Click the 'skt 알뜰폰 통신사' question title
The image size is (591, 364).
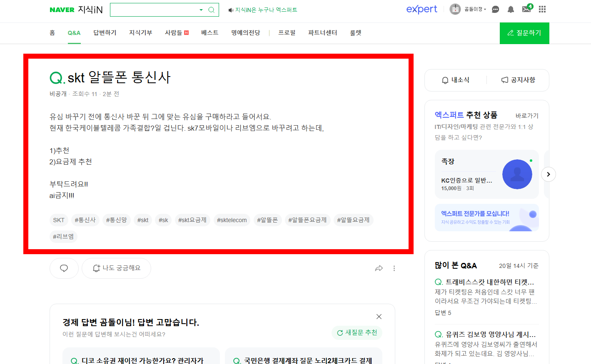(119, 77)
